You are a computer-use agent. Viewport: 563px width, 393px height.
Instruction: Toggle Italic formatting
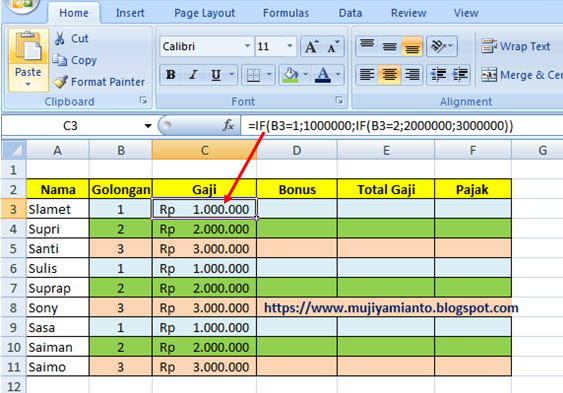click(194, 75)
